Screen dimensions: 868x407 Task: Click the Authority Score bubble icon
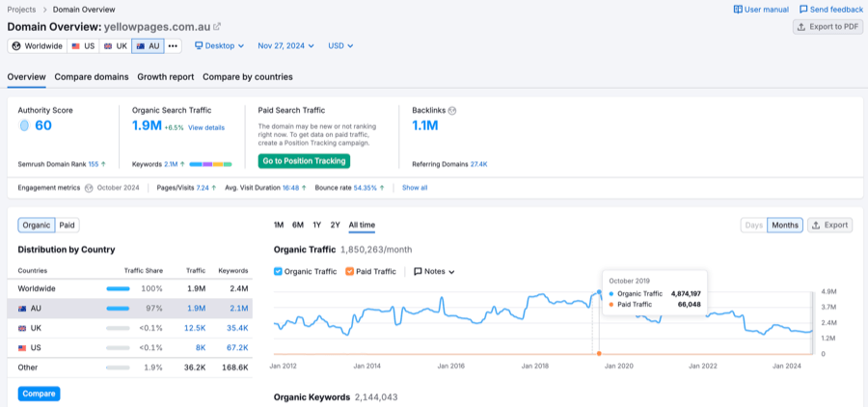pos(24,125)
